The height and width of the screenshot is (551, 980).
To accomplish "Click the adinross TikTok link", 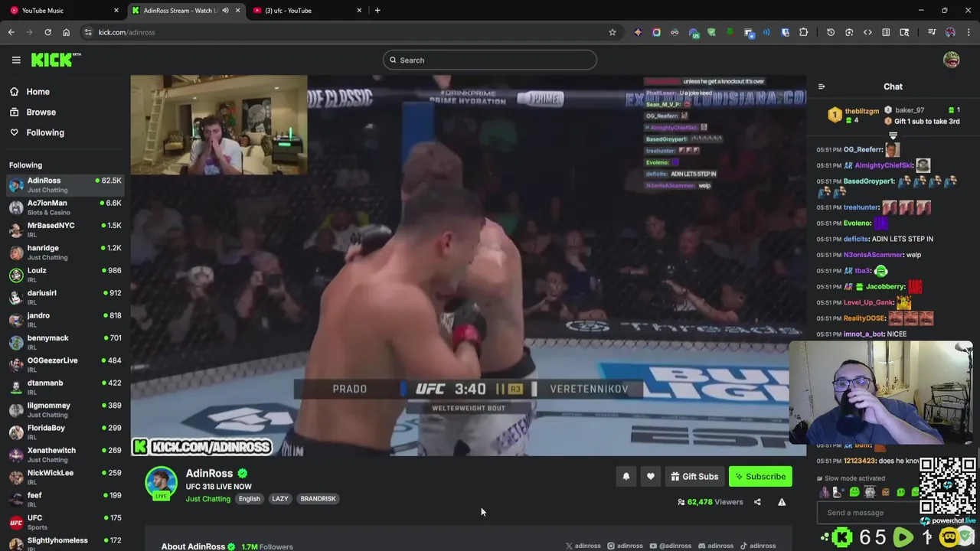I will [x=758, y=546].
